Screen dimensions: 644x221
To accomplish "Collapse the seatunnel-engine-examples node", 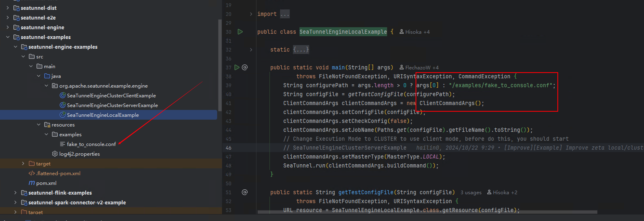I will coord(15,47).
